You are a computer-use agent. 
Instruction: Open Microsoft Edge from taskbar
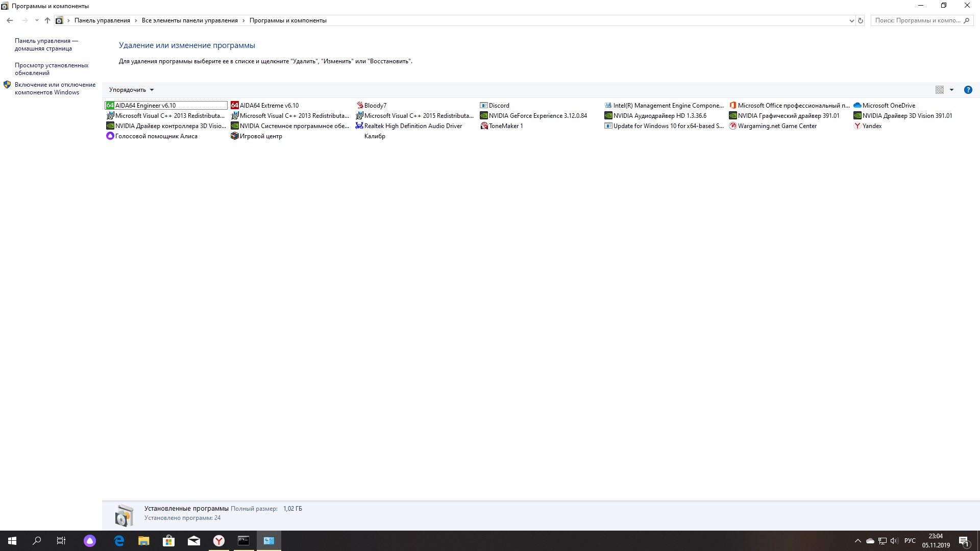(x=119, y=541)
